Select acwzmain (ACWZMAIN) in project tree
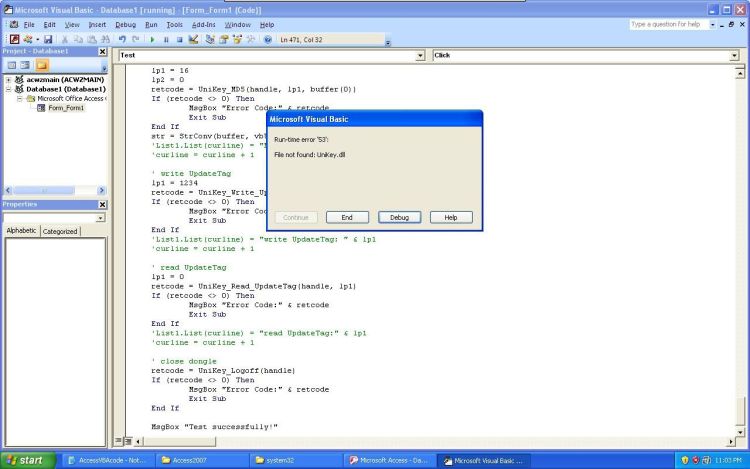The image size is (750, 469). click(65, 80)
